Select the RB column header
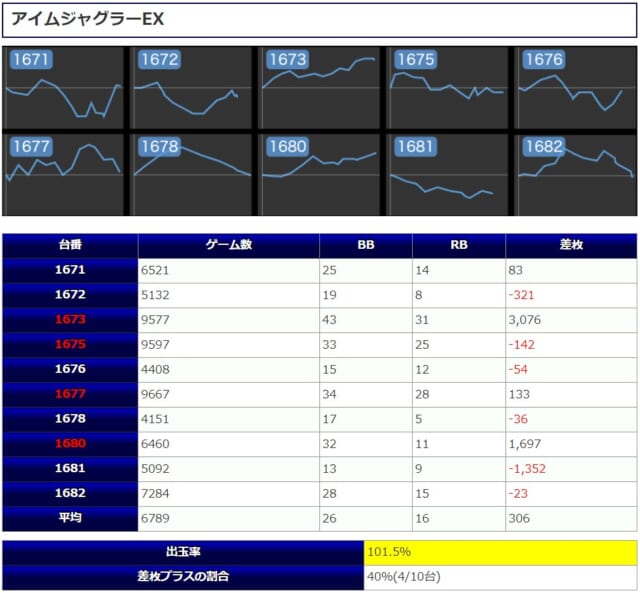This screenshot has width=640, height=593. click(x=458, y=246)
